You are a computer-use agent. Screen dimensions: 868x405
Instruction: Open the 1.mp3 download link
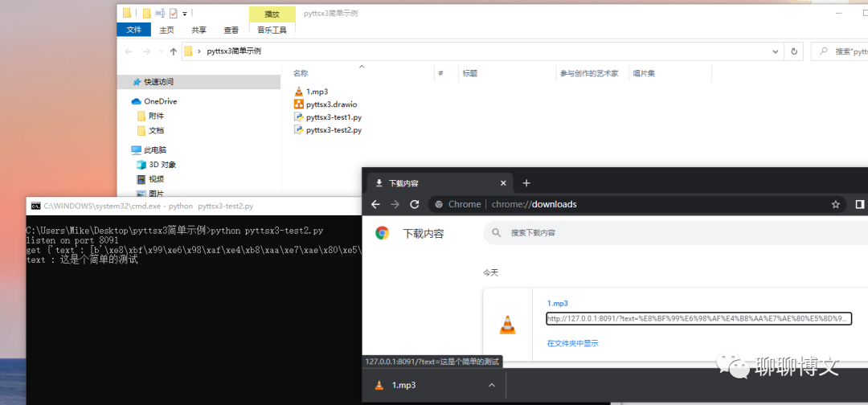pos(558,303)
